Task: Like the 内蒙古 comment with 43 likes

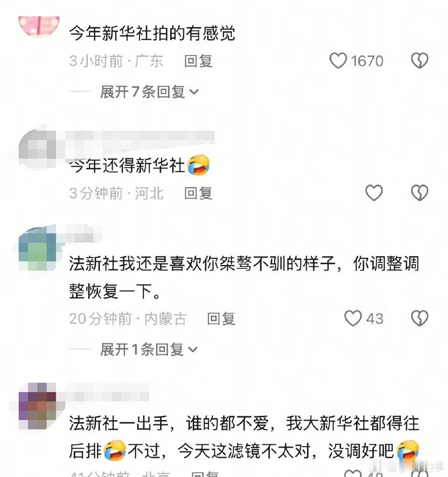Action: (x=353, y=318)
